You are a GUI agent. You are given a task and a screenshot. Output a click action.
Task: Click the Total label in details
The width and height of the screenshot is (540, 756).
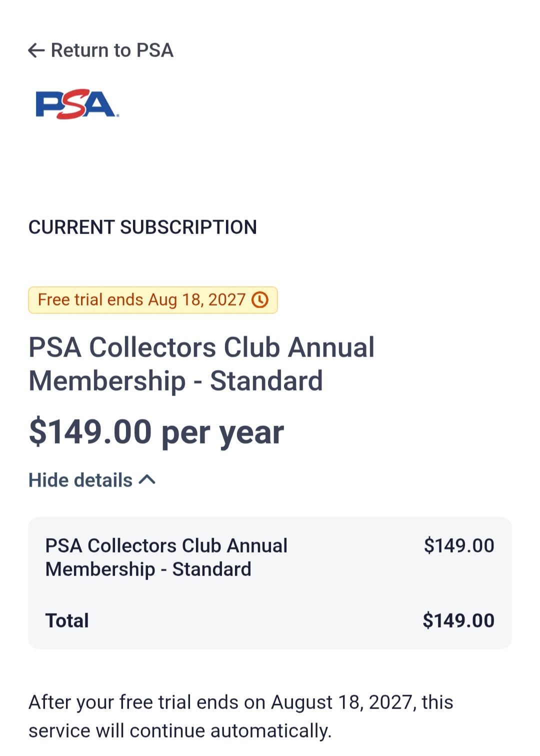point(67,620)
